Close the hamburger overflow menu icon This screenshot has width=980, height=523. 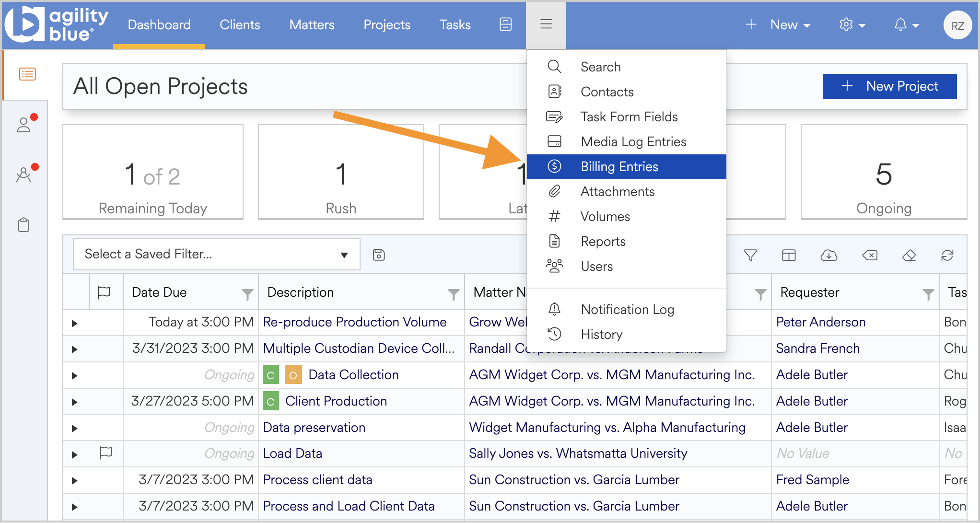(x=546, y=24)
